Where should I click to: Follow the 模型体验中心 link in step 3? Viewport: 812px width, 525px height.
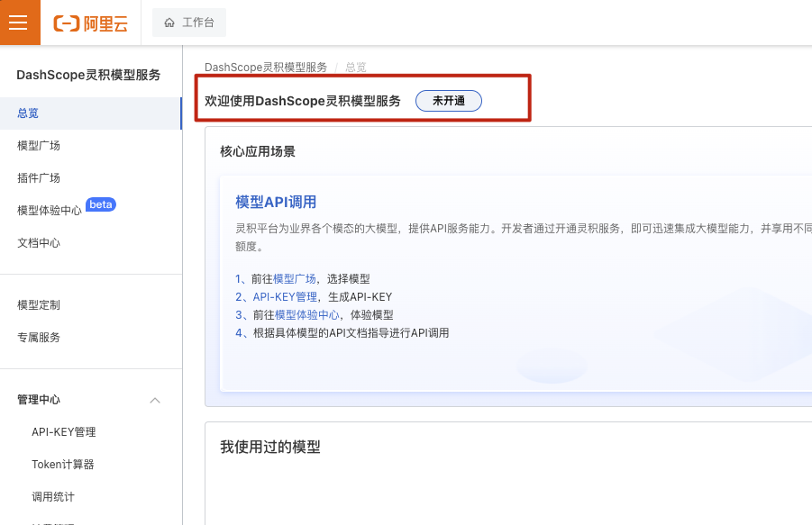click(306, 315)
